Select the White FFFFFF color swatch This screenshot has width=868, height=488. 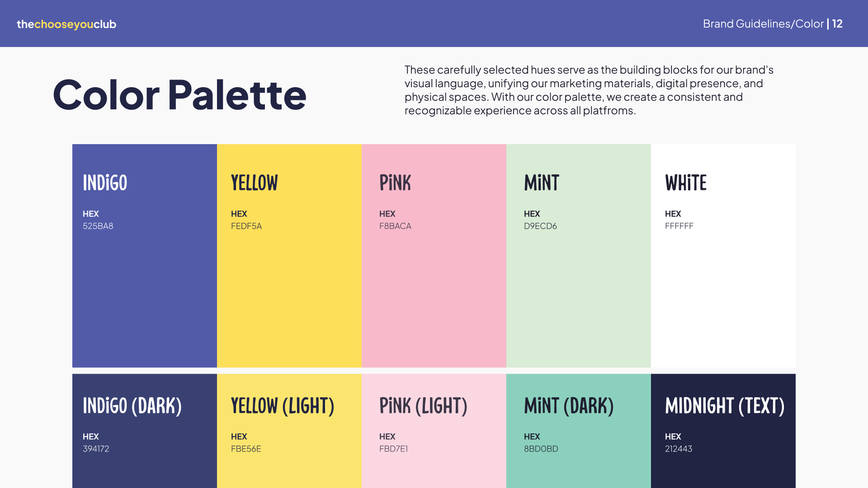coord(723,256)
